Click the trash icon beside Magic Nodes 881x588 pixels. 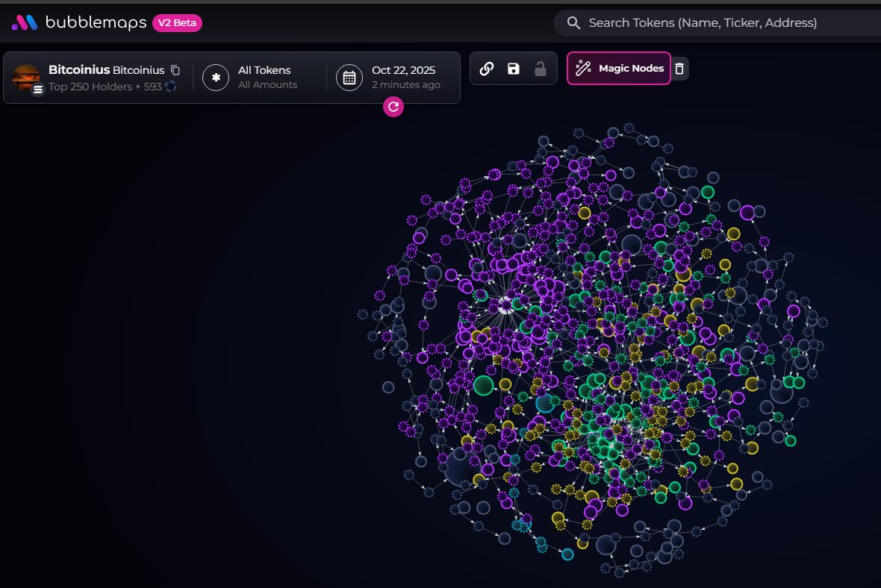pos(679,69)
